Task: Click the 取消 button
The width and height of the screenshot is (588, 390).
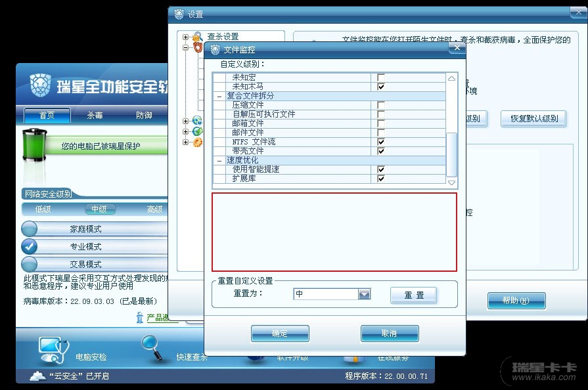Action: [390, 334]
